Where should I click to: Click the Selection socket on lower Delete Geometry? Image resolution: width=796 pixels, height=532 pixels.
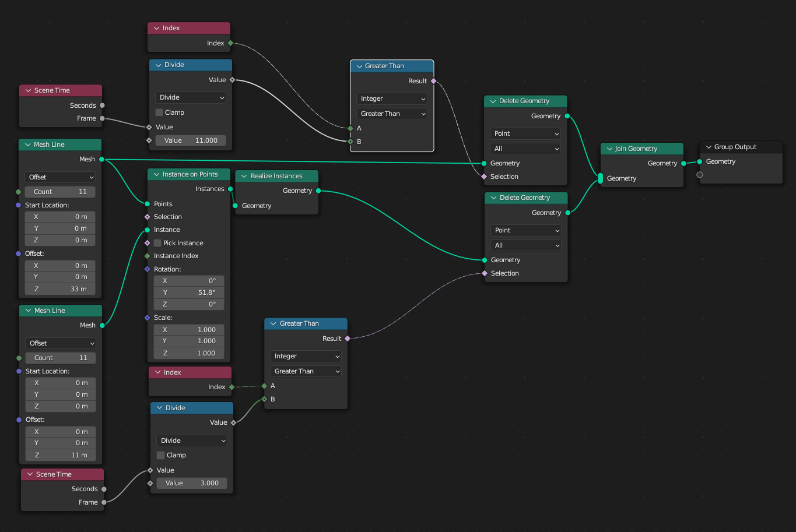point(485,273)
